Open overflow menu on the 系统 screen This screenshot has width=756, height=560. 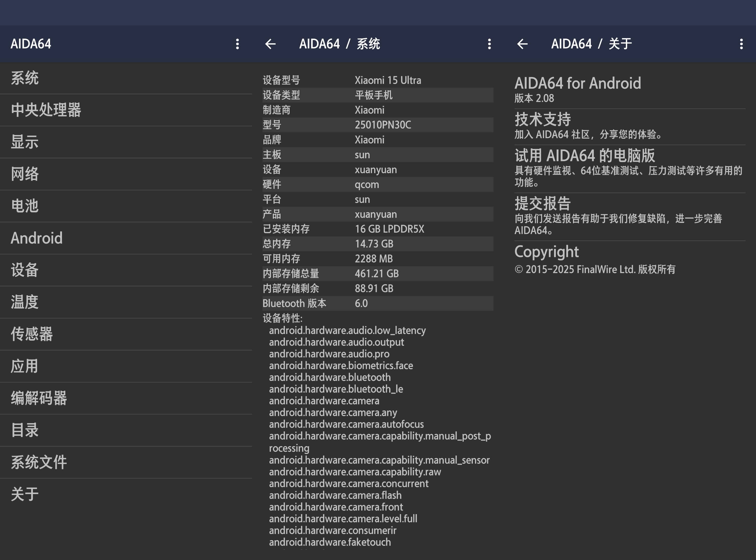(489, 44)
